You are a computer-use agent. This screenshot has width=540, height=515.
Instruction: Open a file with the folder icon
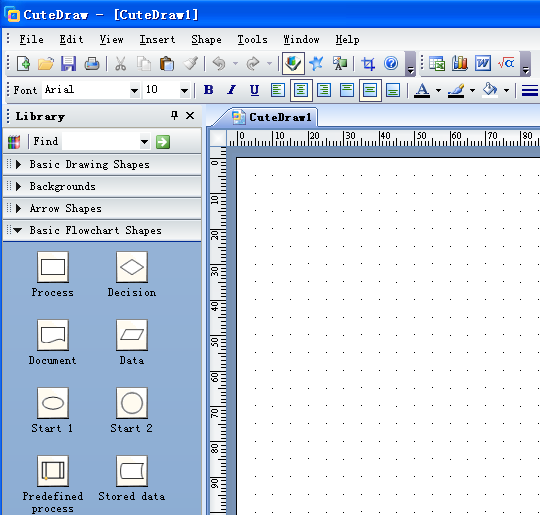[46, 64]
